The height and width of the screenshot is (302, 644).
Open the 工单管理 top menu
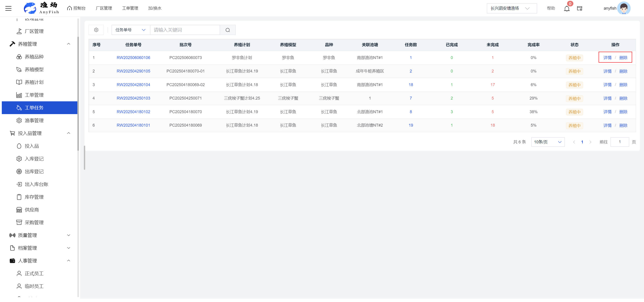pos(130,8)
